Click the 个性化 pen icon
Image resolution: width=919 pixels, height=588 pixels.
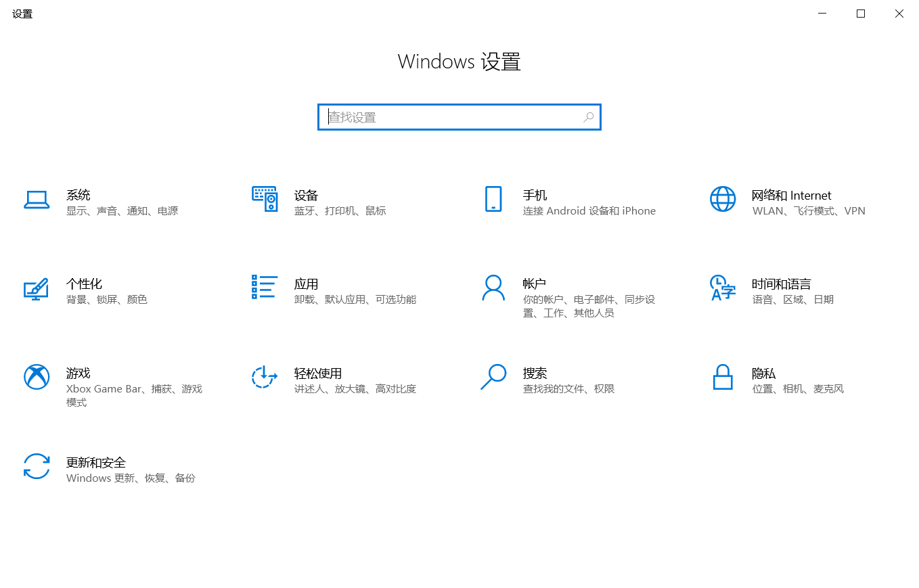[37, 289]
